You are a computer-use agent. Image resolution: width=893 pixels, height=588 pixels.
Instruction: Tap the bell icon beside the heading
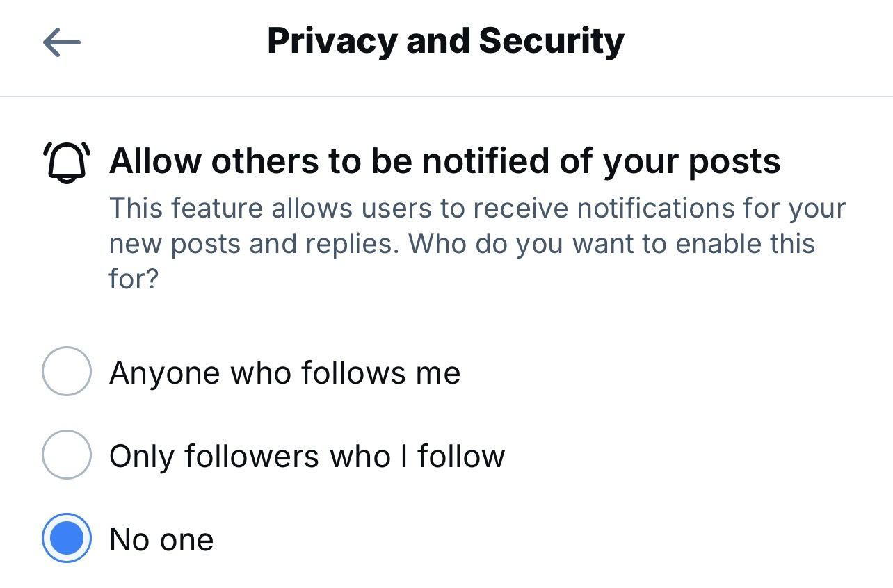pos(67,162)
